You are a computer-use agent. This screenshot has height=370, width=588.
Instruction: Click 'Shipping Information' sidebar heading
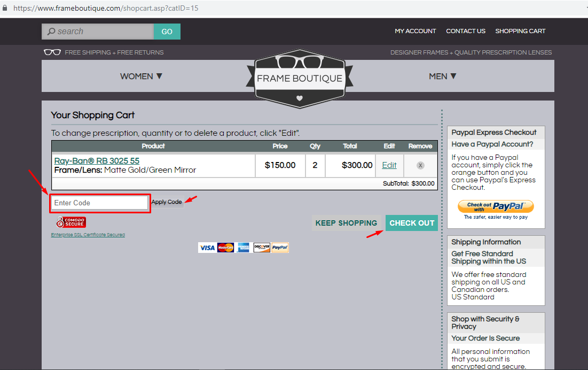(486, 242)
